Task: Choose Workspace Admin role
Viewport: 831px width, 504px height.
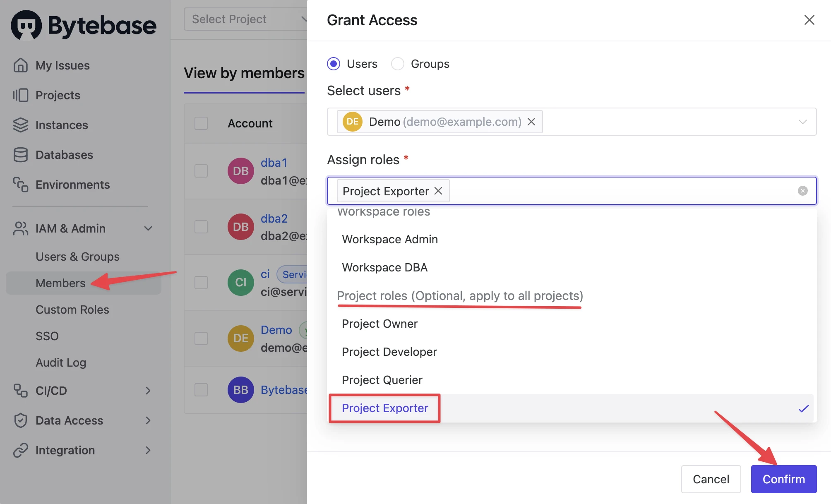Action: tap(572, 239)
